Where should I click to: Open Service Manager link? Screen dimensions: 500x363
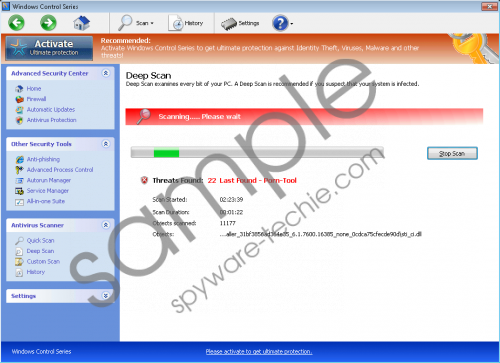click(48, 191)
